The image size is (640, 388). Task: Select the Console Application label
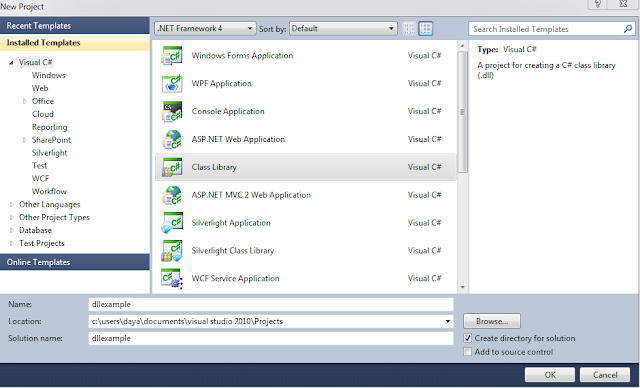(x=228, y=111)
